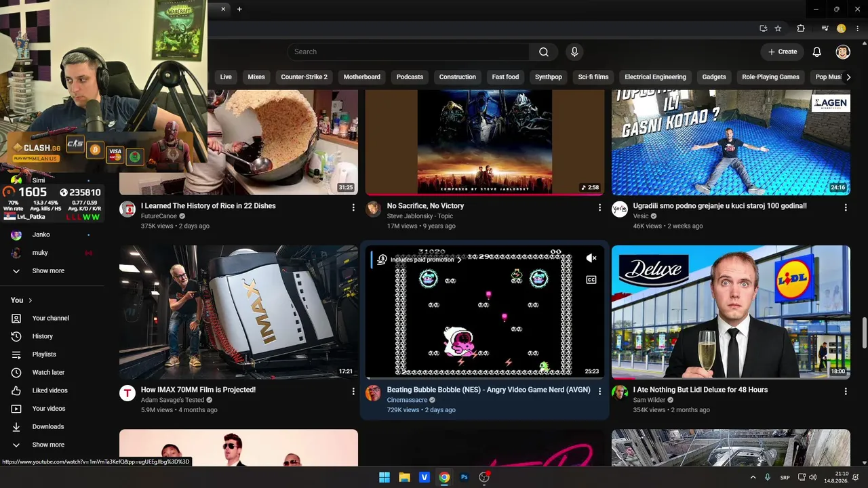Click the Downloads arrow icon

(x=16, y=427)
